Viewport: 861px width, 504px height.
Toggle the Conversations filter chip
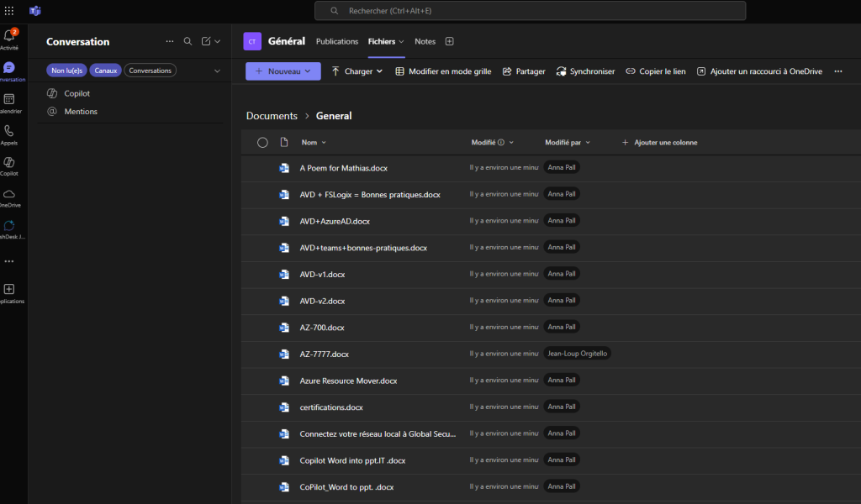click(150, 71)
